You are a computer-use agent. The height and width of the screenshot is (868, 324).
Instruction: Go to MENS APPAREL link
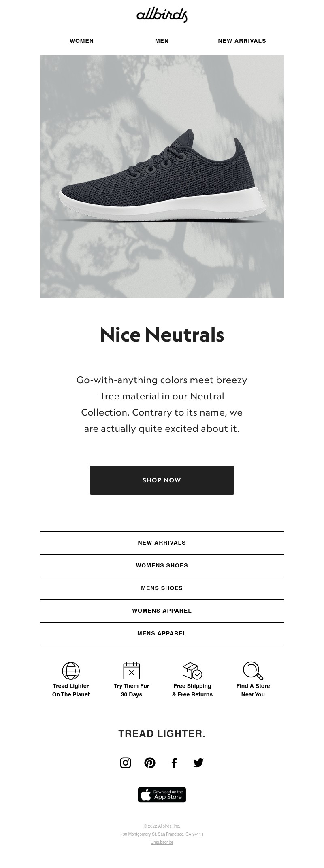162,633
